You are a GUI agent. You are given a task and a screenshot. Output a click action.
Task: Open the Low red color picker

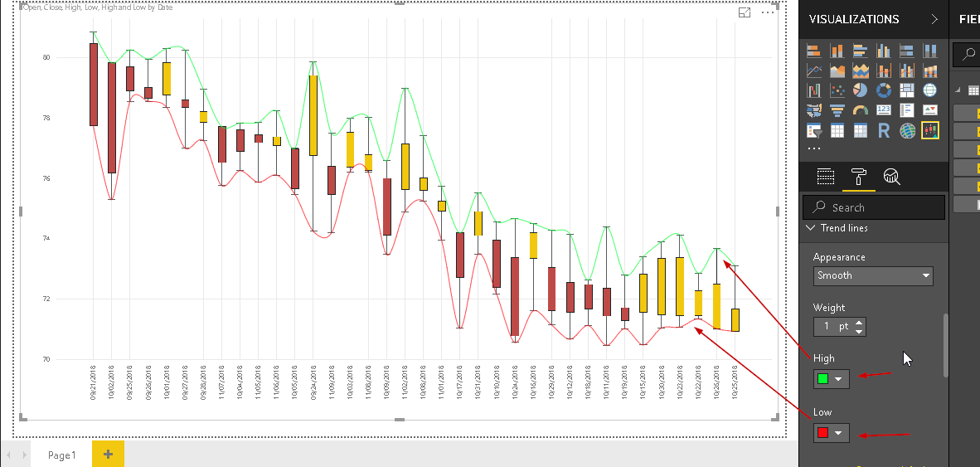click(832, 433)
